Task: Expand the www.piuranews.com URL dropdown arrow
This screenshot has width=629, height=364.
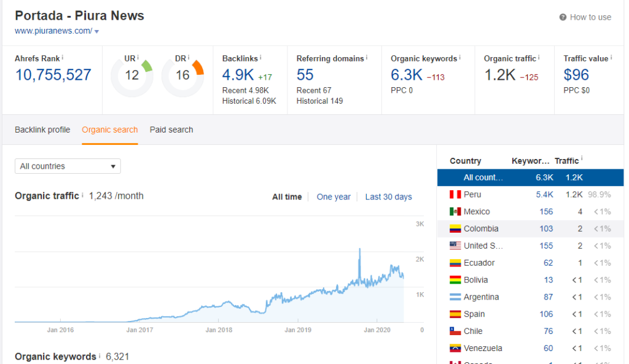Action: point(97,31)
